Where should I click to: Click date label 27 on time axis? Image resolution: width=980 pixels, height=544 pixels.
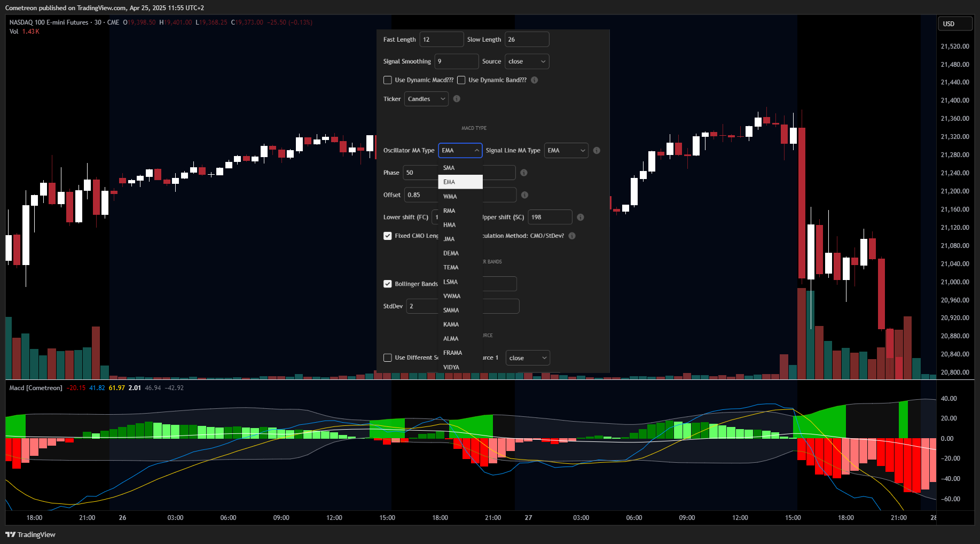528,518
